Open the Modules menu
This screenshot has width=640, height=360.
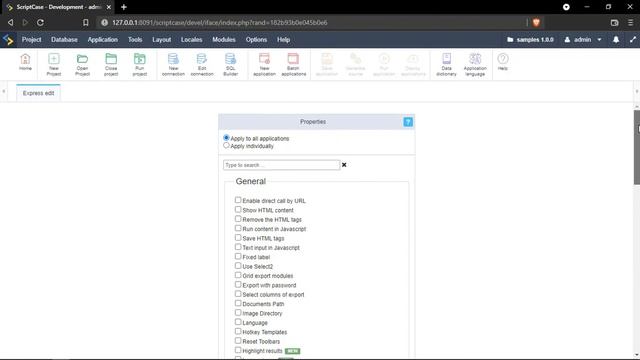pyautogui.click(x=224, y=40)
